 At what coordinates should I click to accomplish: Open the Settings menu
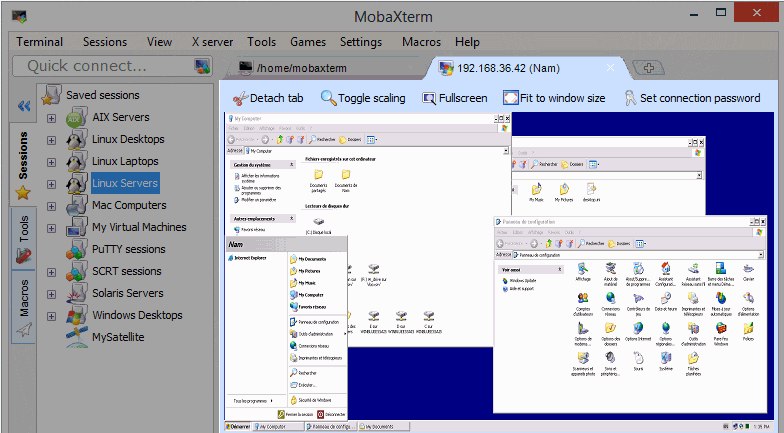coord(360,42)
